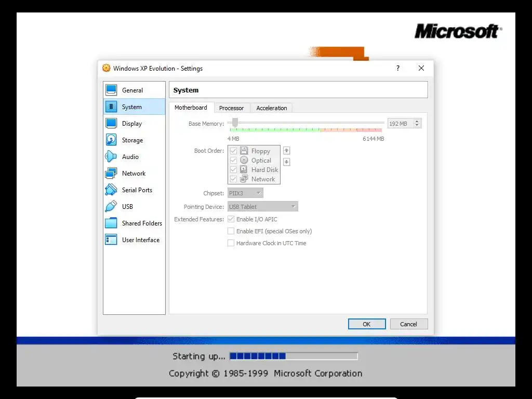Toggle Enable I/O APIC checkbox
The height and width of the screenshot is (399, 532).
(x=231, y=219)
